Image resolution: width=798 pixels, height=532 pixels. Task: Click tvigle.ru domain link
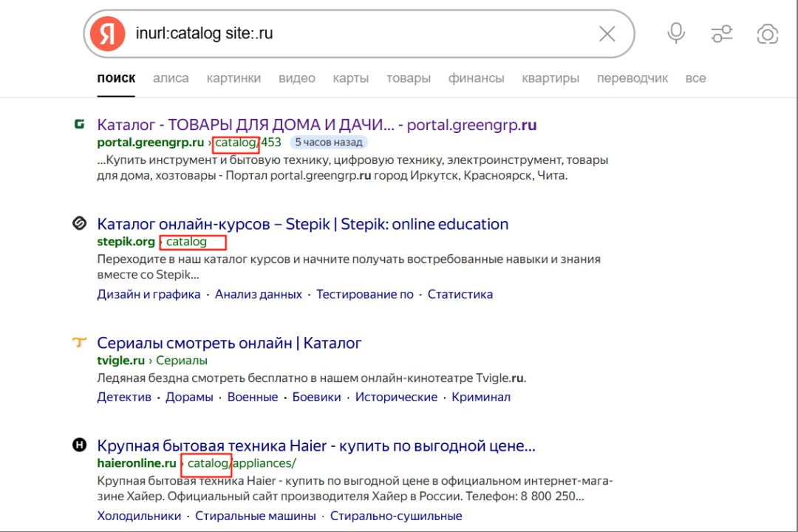point(120,361)
